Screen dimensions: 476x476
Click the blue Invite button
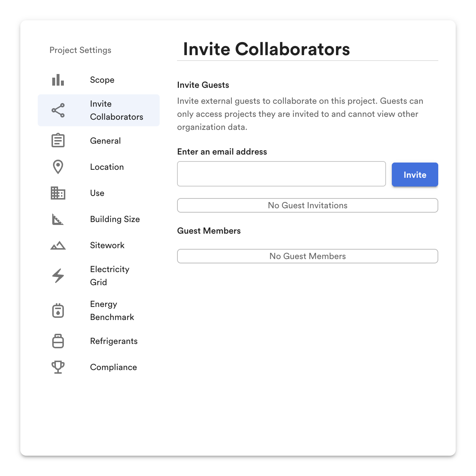tap(415, 175)
